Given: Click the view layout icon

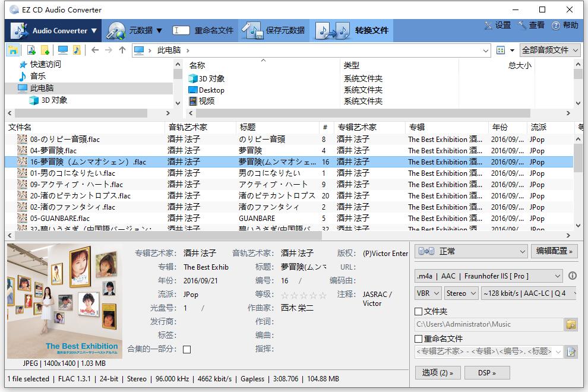Looking at the screenshot, I should [501, 50].
